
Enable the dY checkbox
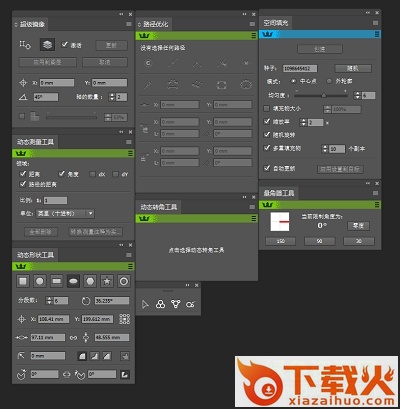tap(115, 174)
